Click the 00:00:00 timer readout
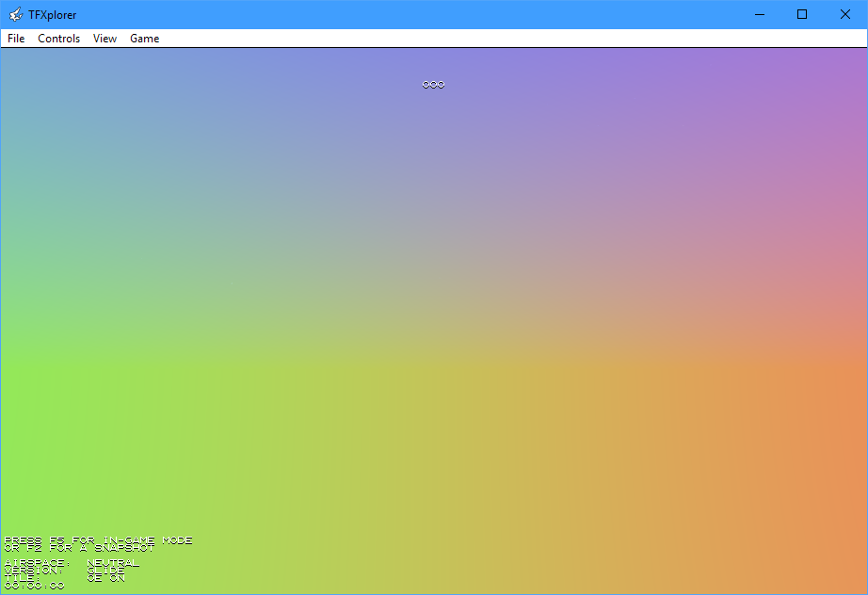The image size is (868, 595). 35,586
